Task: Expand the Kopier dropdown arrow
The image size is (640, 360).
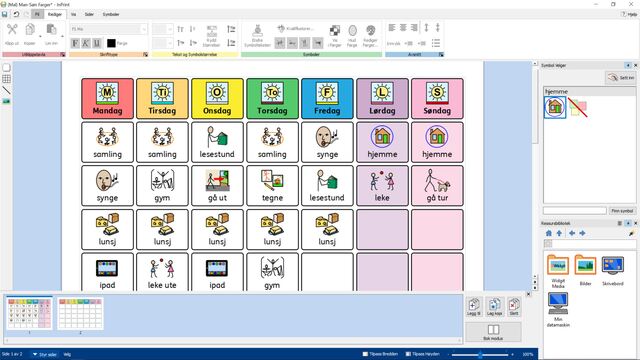Action: tap(40, 36)
